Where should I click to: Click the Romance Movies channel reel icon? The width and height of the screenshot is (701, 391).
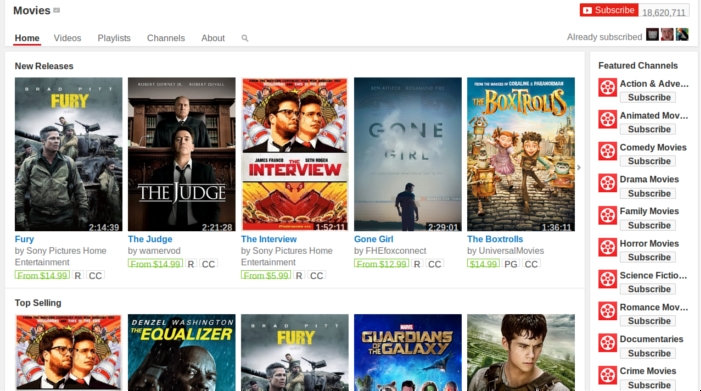coord(608,311)
